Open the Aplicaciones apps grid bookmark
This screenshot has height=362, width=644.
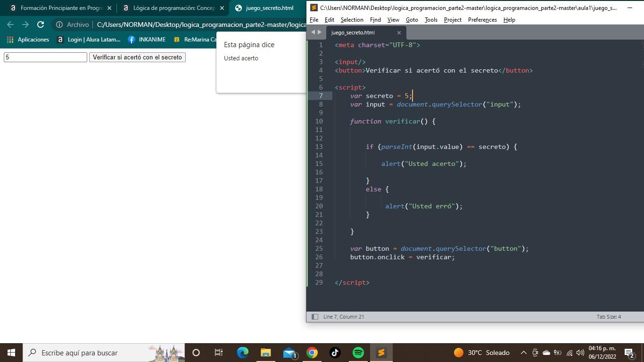28,40
